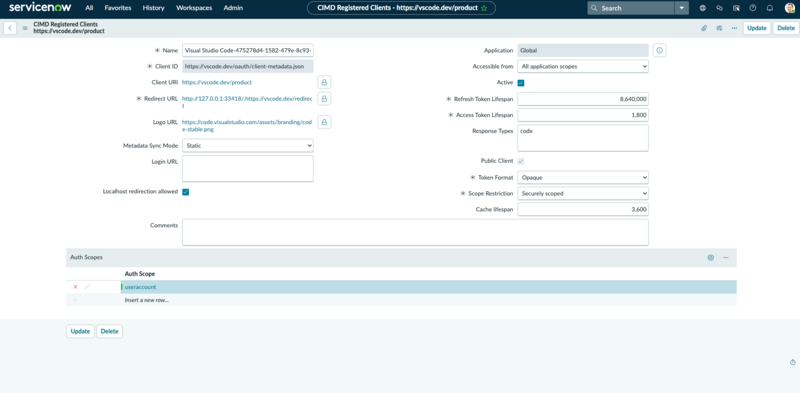Open the Workspaces menu
800x393 pixels.
pos(194,8)
